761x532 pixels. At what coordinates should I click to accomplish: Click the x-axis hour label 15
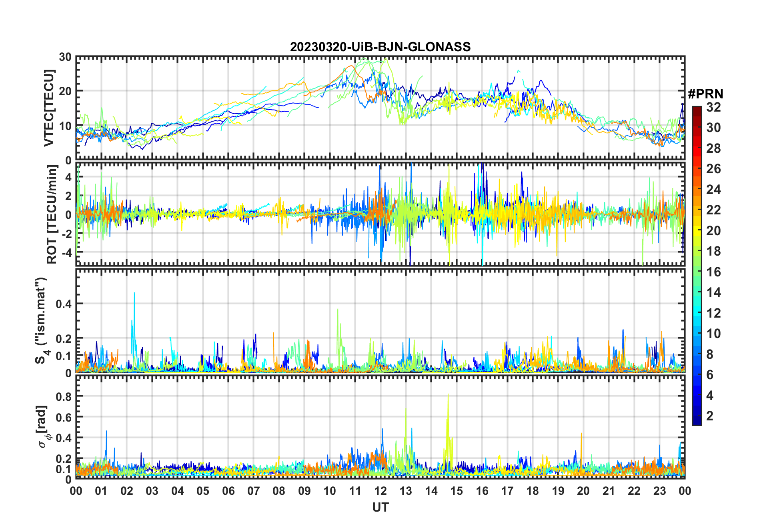(x=457, y=491)
